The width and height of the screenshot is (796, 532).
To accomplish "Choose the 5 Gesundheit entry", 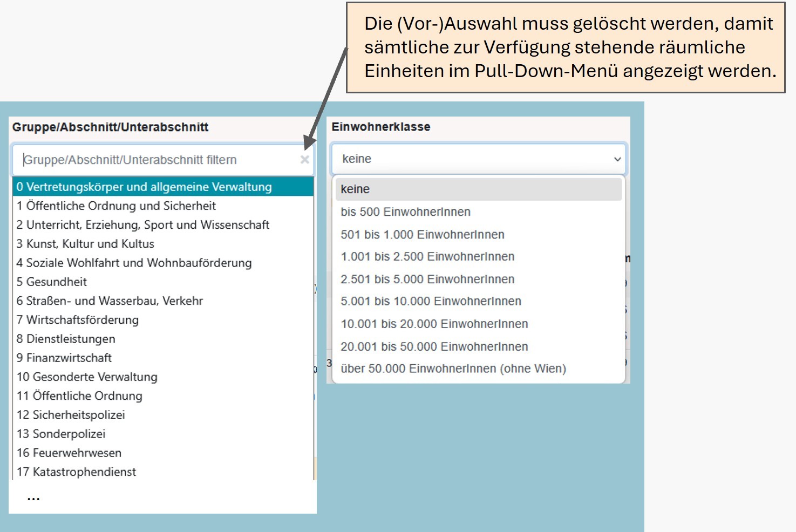I will (52, 282).
